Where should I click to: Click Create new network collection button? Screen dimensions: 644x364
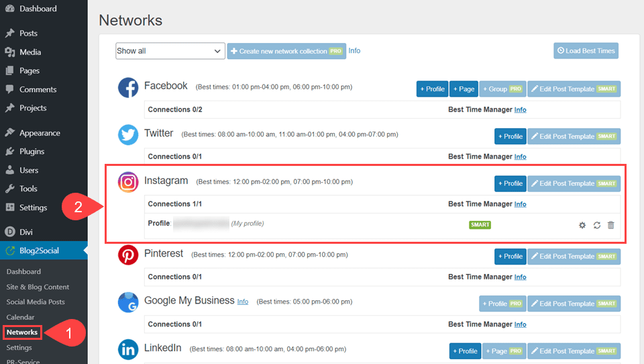[x=286, y=51]
